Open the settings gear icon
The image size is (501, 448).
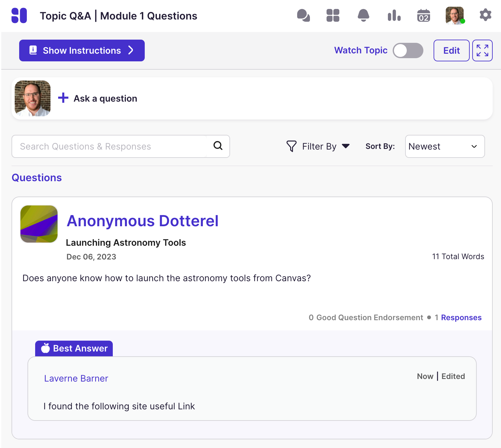485,15
